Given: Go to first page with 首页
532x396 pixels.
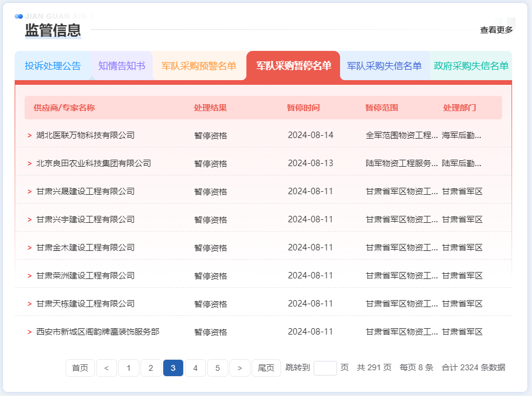Looking at the screenshot, I should [80, 368].
